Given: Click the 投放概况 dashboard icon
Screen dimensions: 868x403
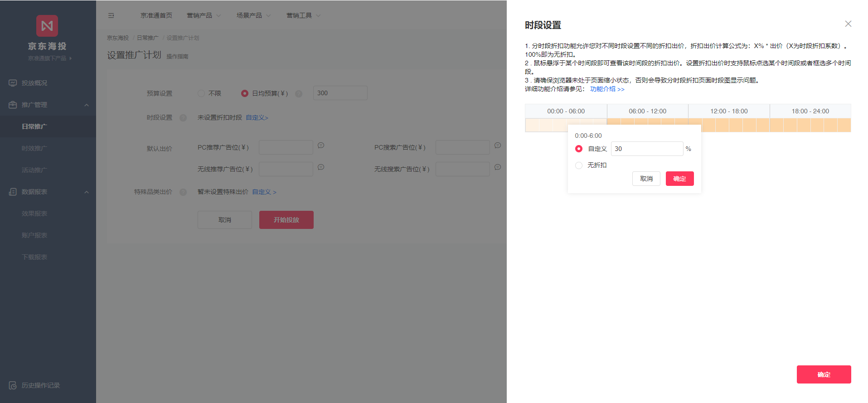Looking at the screenshot, I should [x=13, y=83].
